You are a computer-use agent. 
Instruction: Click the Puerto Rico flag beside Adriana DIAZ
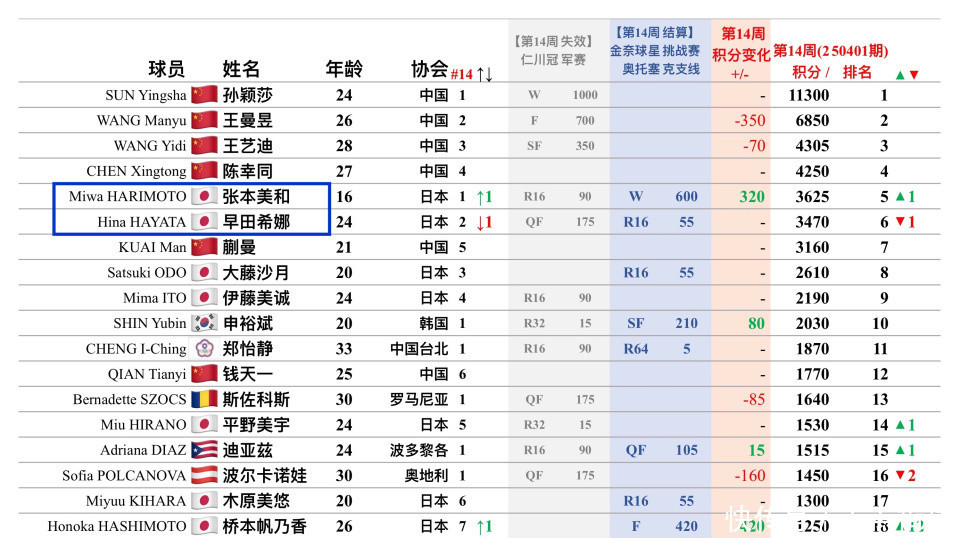(204, 450)
